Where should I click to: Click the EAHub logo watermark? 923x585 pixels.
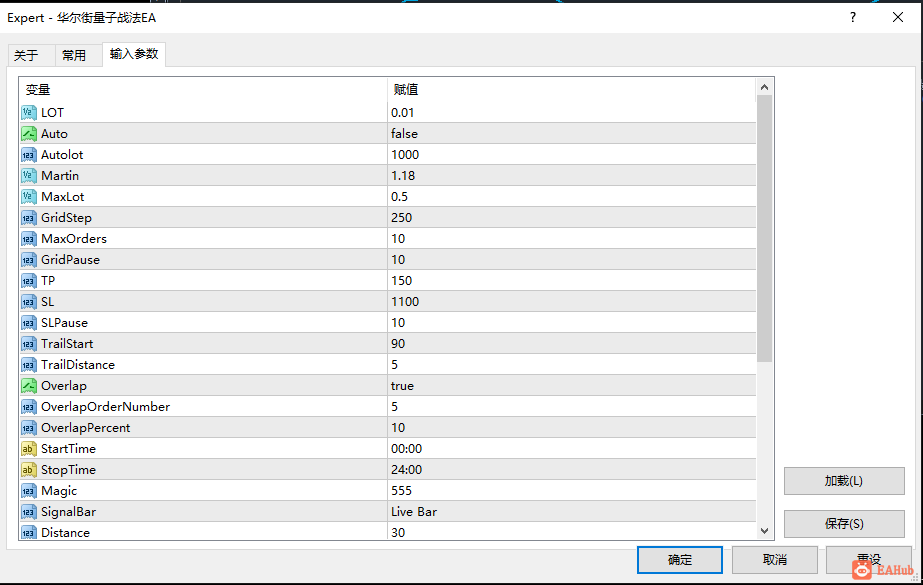(882, 570)
